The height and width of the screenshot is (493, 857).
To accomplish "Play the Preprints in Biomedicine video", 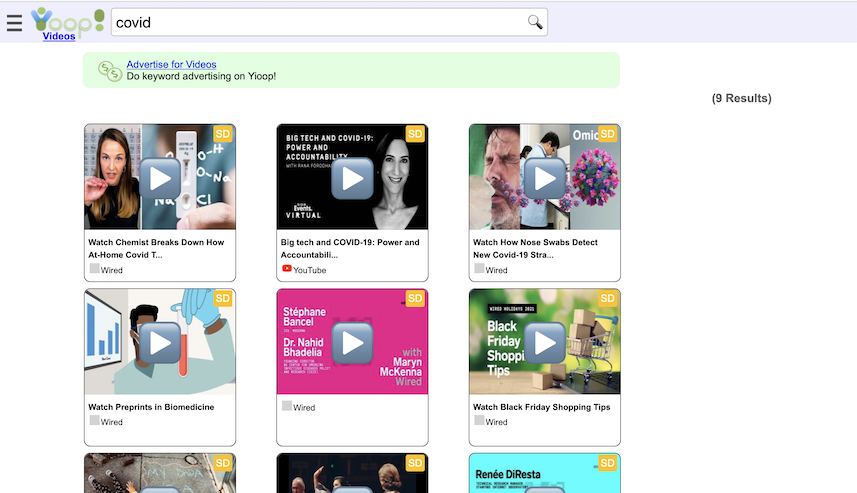I will 160,343.
